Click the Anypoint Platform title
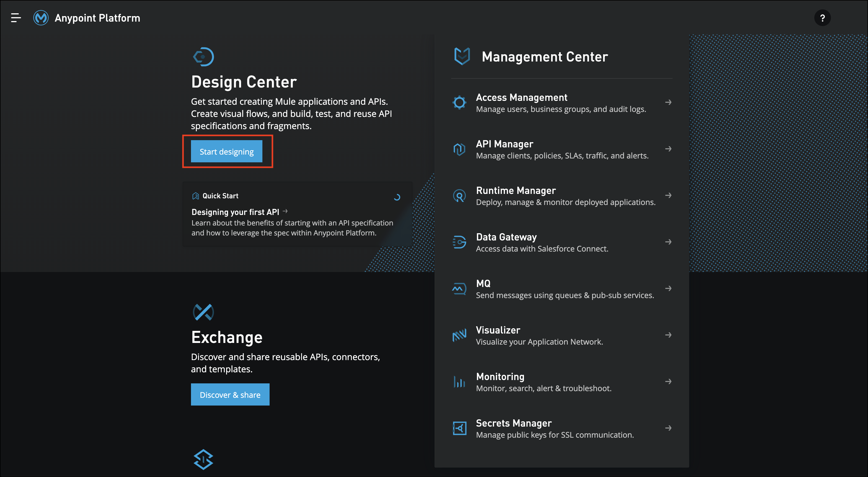The image size is (868, 477). point(97,18)
